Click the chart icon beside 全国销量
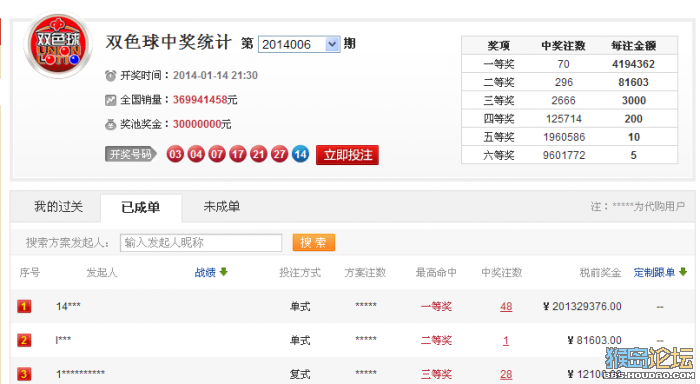The height and width of the screenshot is (384, 700). coord(110,100)
